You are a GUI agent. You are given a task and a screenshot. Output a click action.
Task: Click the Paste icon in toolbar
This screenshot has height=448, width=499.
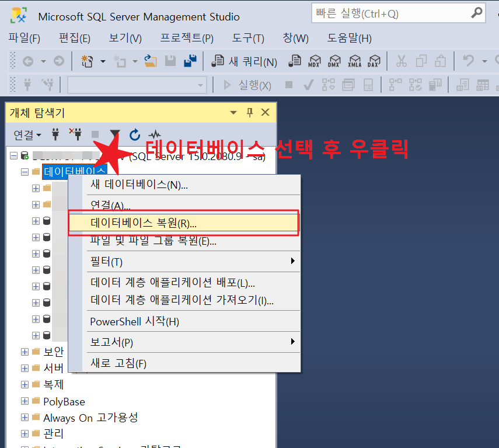(x=441, y=61)
